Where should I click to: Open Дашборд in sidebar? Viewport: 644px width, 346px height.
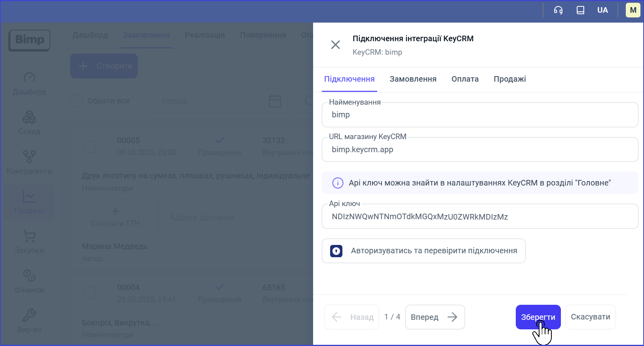coord(29,84)
